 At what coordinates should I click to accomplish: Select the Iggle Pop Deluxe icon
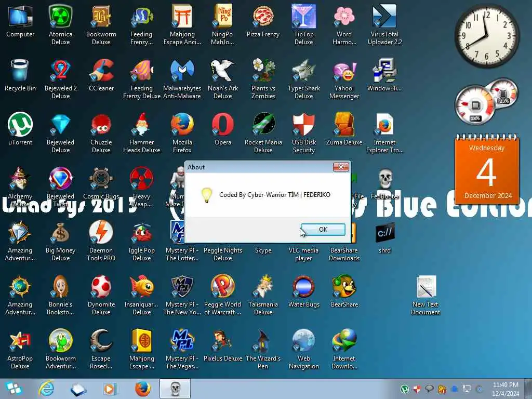[x=141, y=241]
